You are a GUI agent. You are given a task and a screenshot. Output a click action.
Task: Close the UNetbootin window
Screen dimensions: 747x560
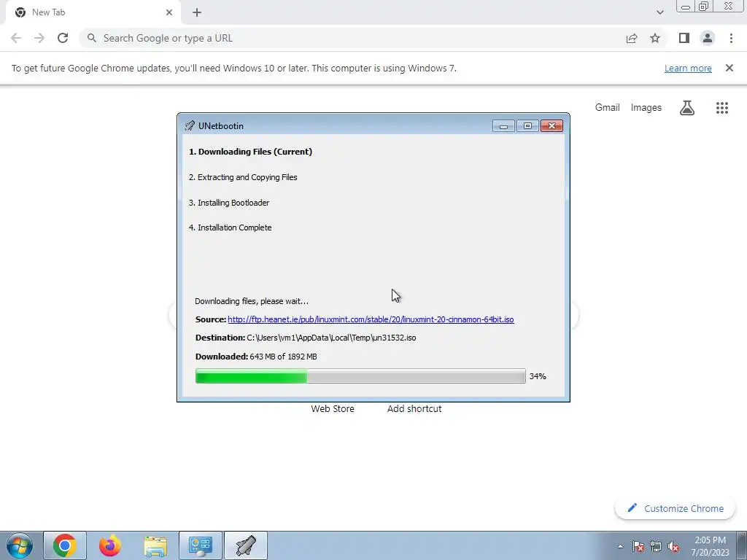coord(551,125)
